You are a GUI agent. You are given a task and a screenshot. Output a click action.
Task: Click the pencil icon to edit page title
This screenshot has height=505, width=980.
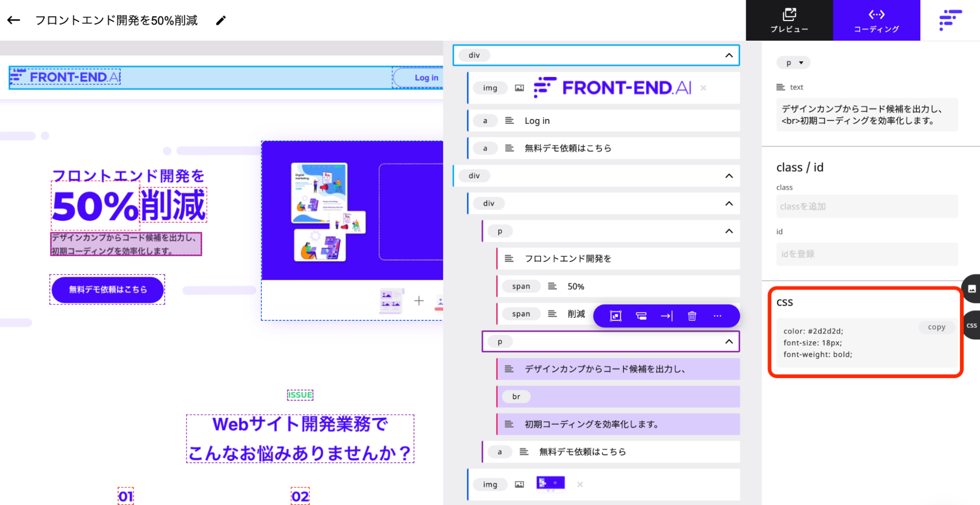click(x=221, y=20)
